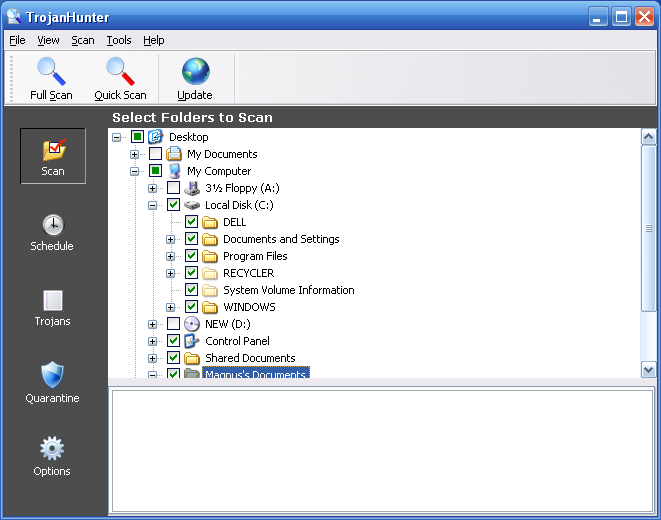
Task: Click the Shared Documents folder icon
Action: click(x=192, y=358)
